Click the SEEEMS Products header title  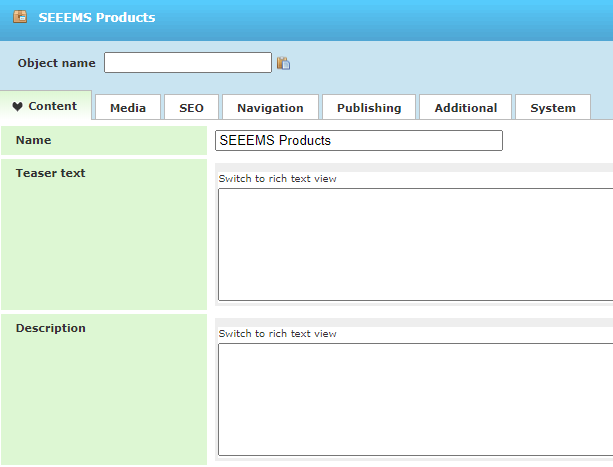coord(97,17)
